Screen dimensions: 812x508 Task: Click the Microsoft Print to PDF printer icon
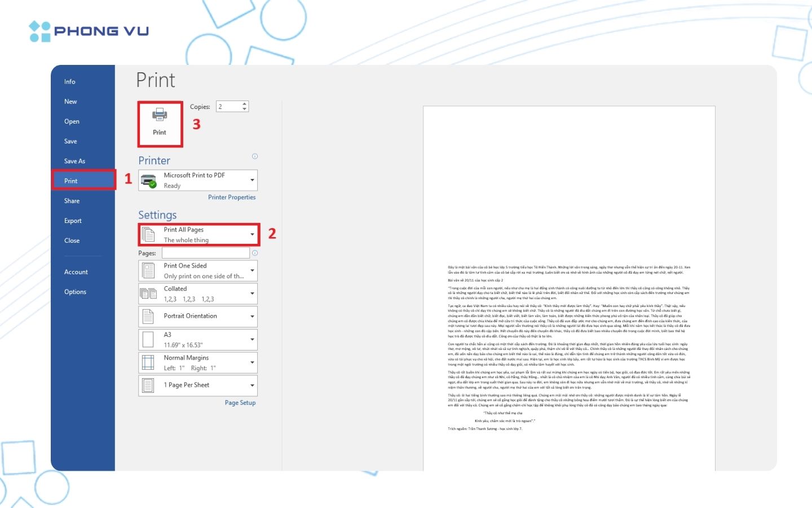click(149, 181)
